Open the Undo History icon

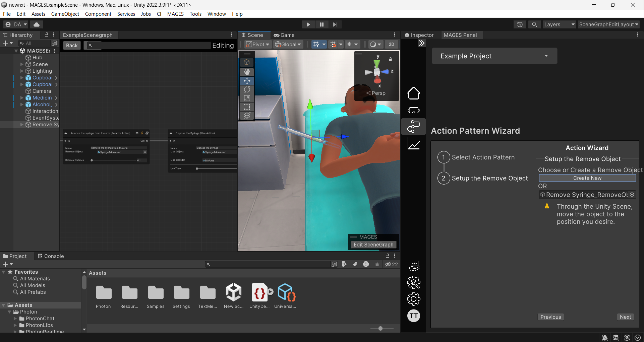pyautogui.click(x=520, y=24)
